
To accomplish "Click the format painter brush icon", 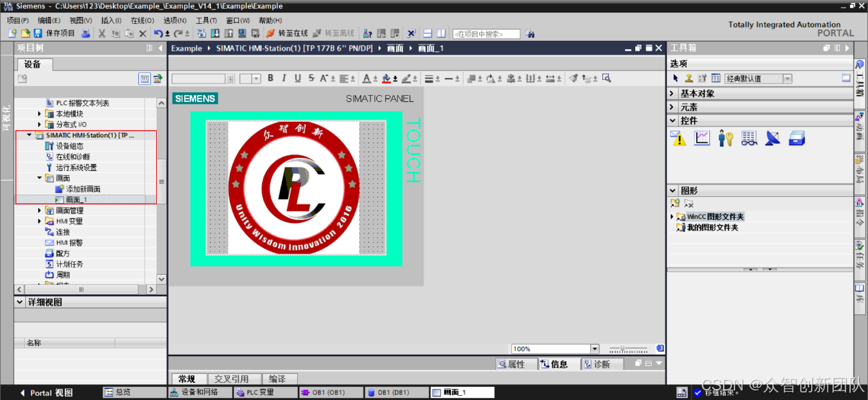I will coord(574,78).
